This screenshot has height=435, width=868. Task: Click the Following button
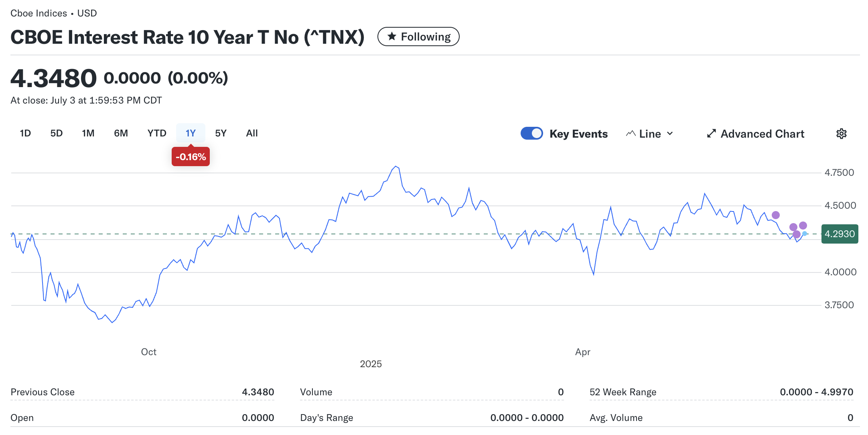pyautogui.click(x=418, y=37)
